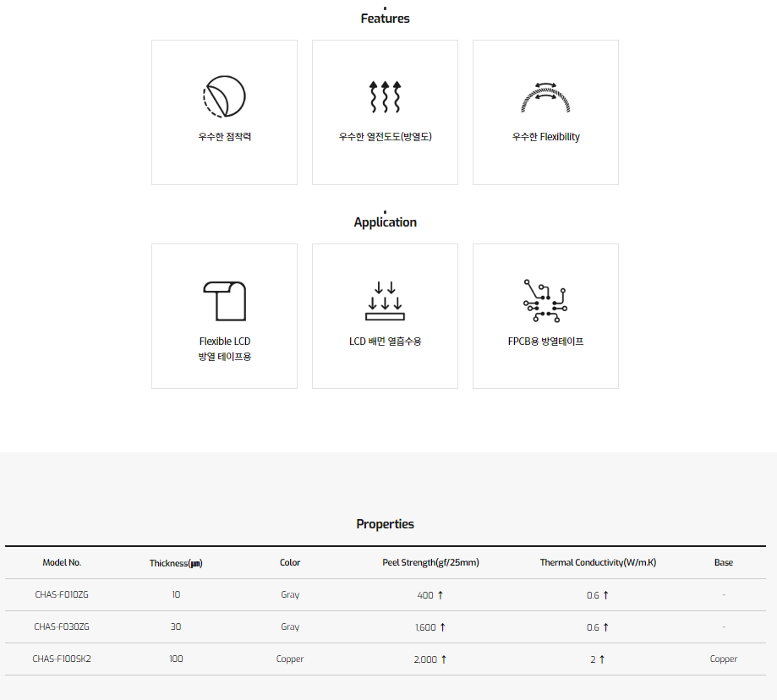
Task: Click the up arrow beside 400 peel strength
Action: (x=440, y=595)
